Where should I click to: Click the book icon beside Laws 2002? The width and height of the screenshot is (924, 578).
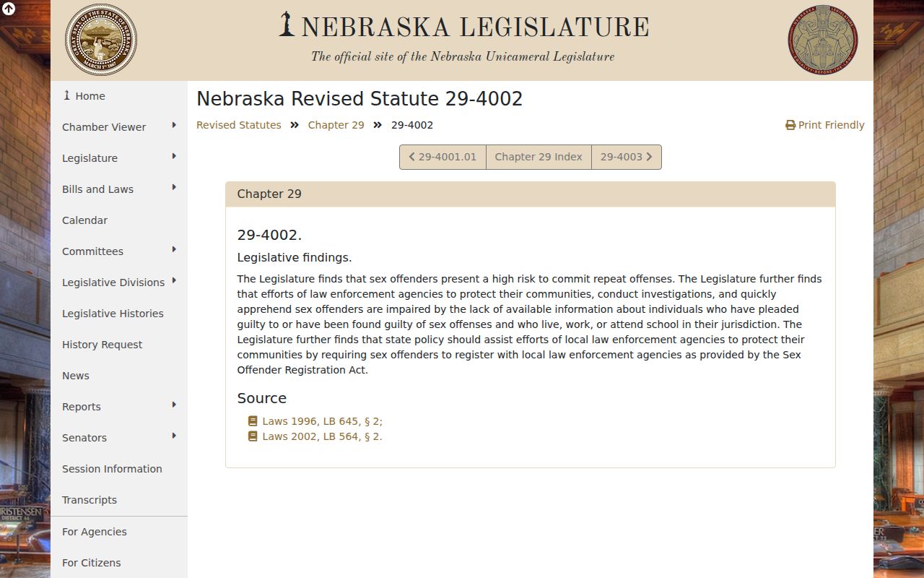[253, 436]
